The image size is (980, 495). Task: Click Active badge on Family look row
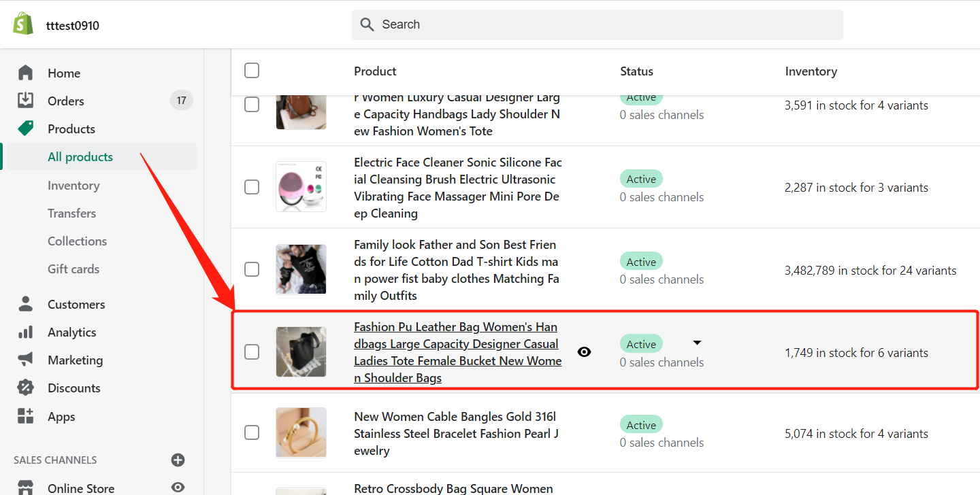[641, 262]
